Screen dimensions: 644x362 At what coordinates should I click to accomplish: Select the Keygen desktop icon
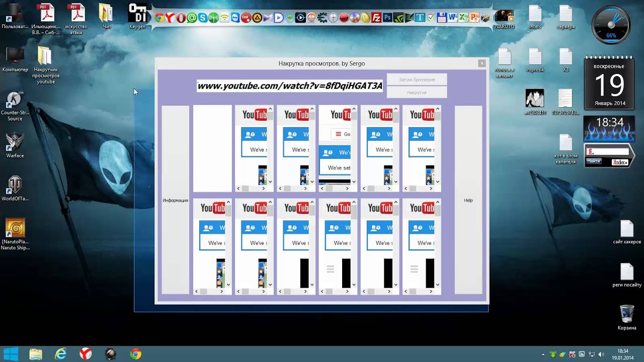(x=137, y=16)
